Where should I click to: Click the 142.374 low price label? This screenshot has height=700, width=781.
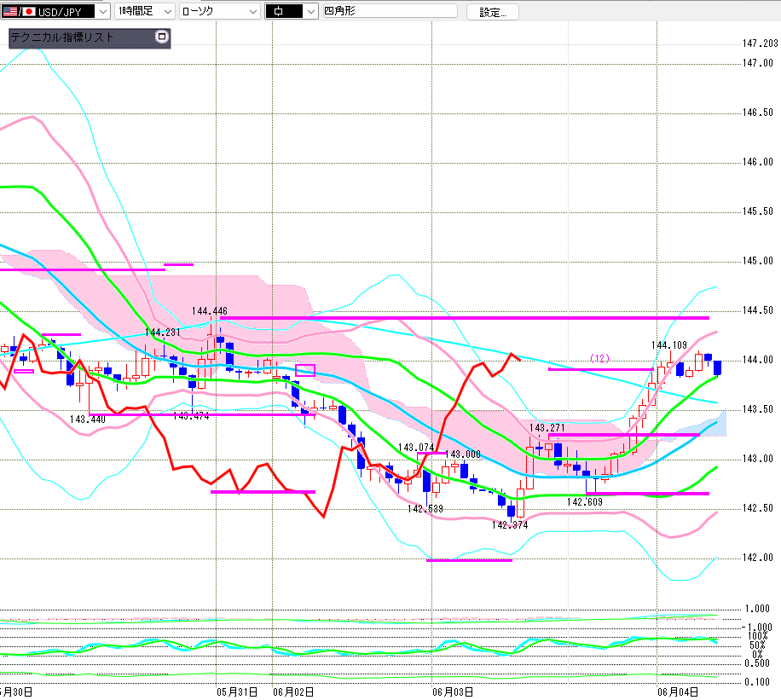[x=510, y=524]
